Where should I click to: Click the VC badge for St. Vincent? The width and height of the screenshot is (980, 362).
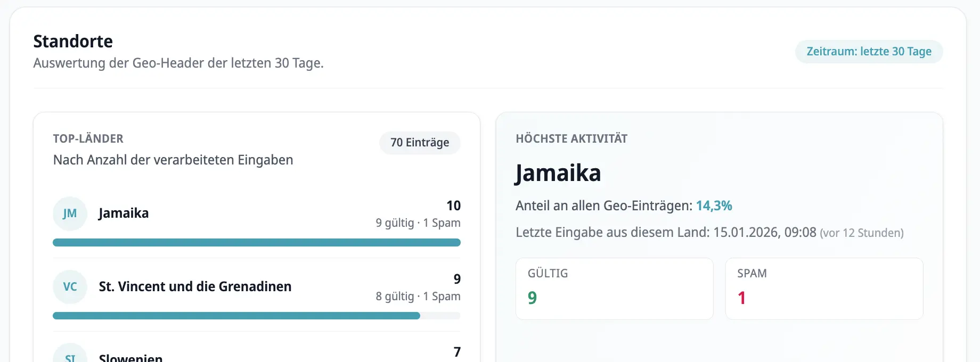click(x=70, y=286)
